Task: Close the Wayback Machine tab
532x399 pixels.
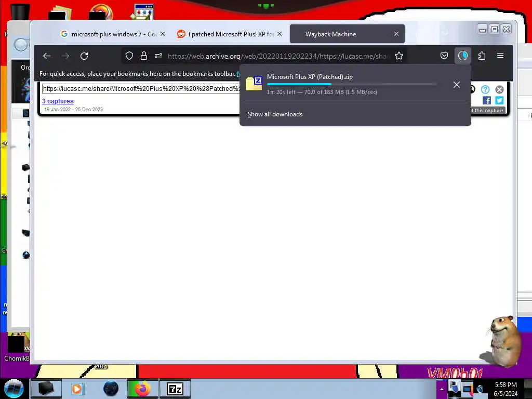Action: (x=396, y=34)
